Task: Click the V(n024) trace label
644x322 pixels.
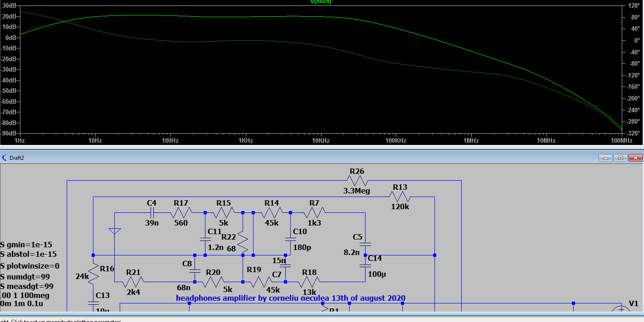Action: [x=320, y=2]
